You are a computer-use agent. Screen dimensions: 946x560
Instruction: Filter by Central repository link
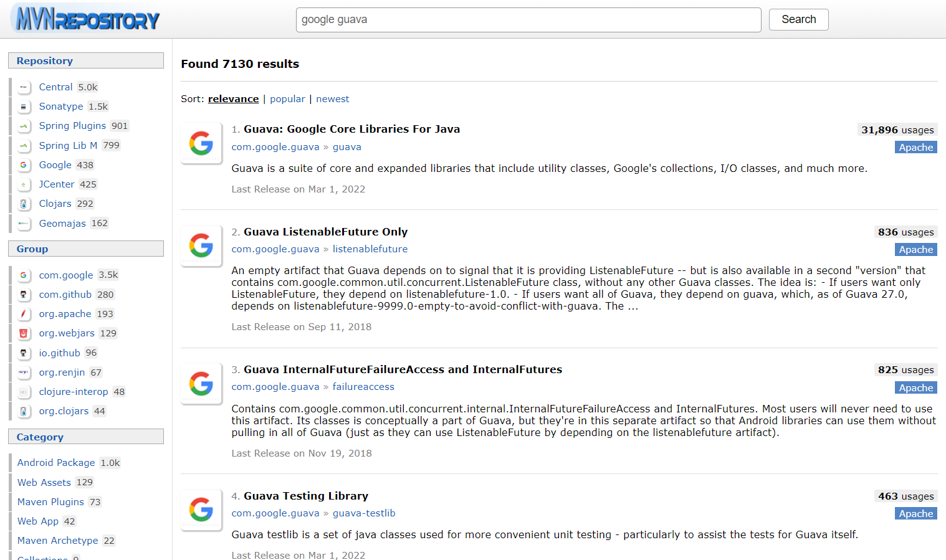(x=56, y=87)
